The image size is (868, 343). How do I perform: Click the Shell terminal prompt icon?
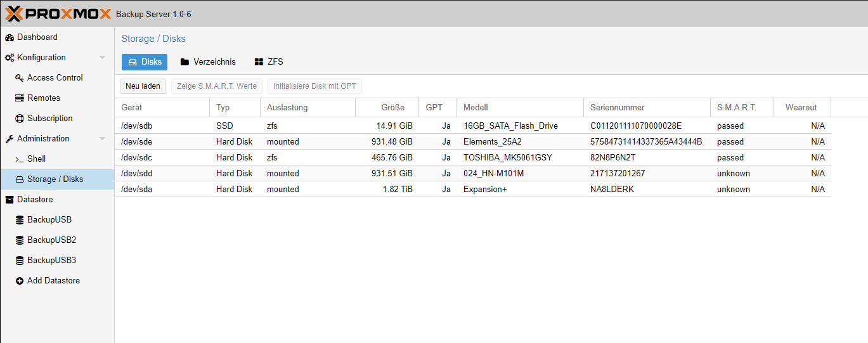click(20, 159)
